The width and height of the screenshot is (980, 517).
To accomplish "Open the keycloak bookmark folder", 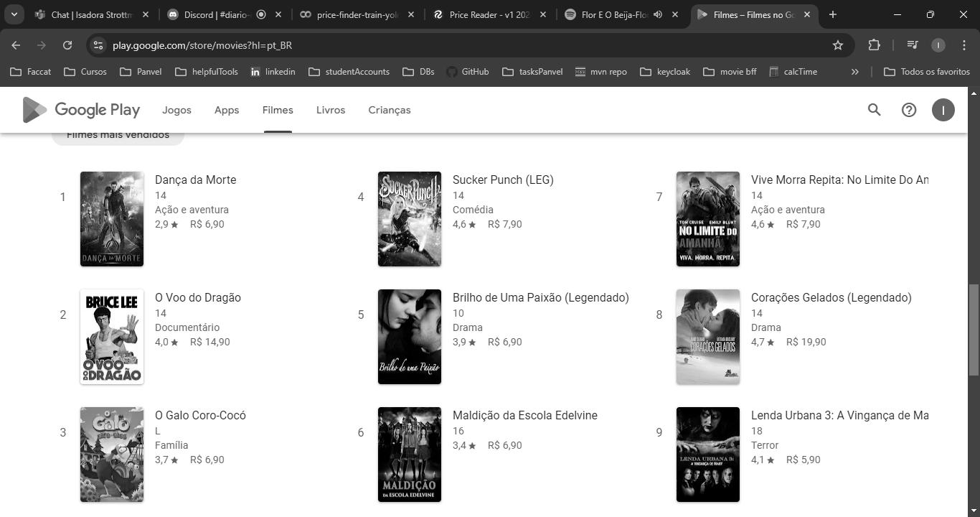I will (665, 72).
